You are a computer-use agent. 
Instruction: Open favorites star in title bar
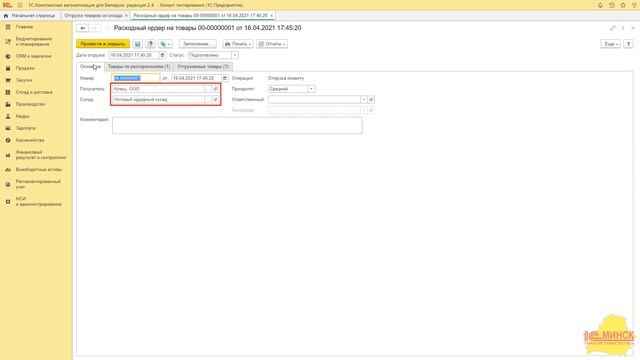click(623, 5)
